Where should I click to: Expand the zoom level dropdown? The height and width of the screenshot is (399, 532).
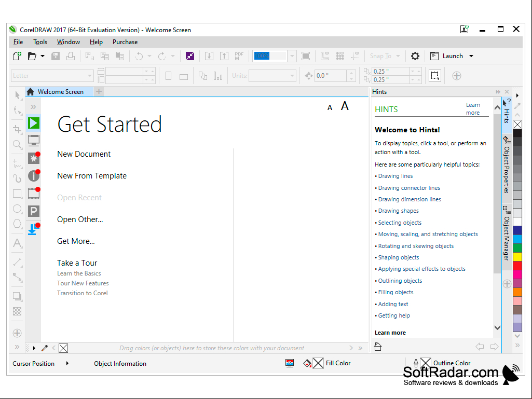click(x=292, y=56)
